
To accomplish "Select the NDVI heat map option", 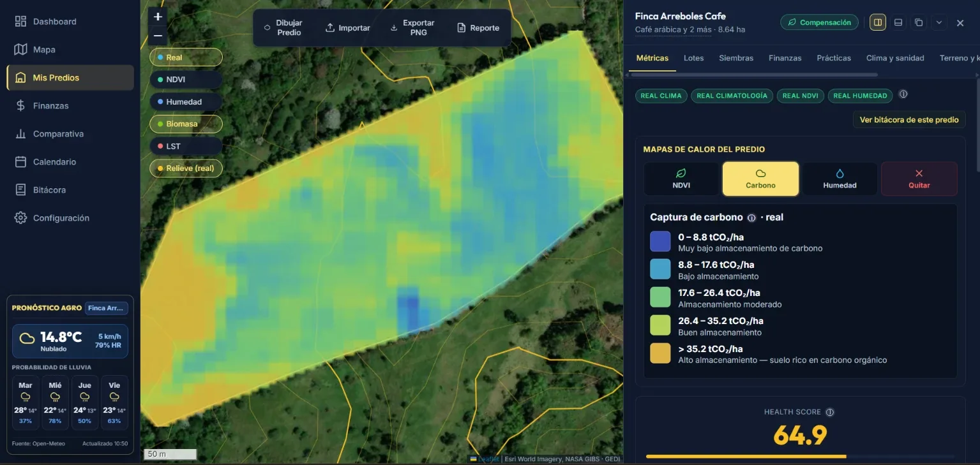I will tap(681, 179).
